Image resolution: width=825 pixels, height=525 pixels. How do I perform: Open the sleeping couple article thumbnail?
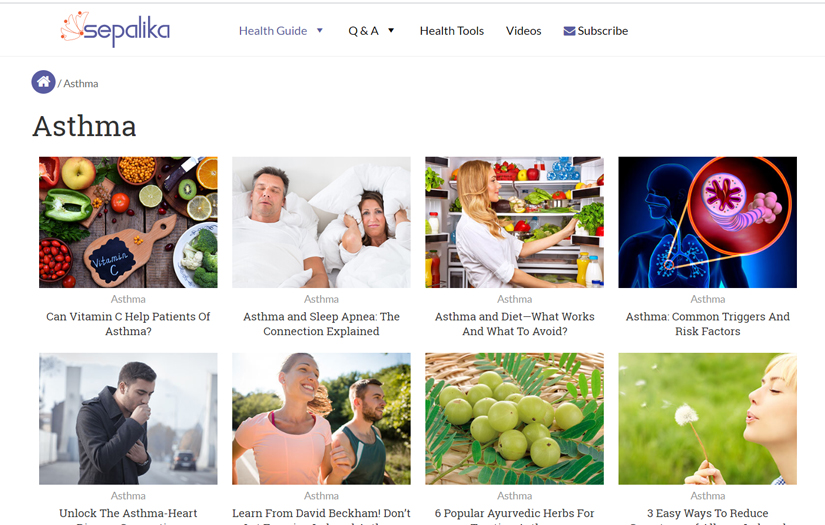point(321,222)
